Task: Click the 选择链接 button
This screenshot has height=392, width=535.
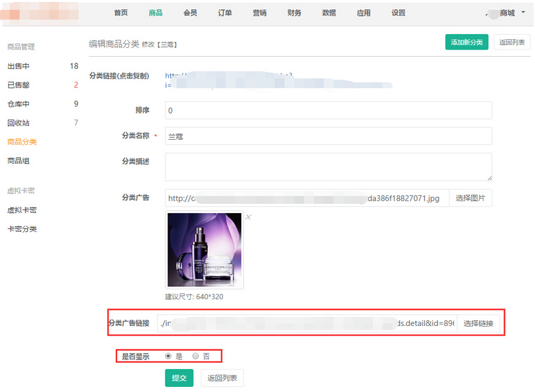Action: (x=479, y=323)
